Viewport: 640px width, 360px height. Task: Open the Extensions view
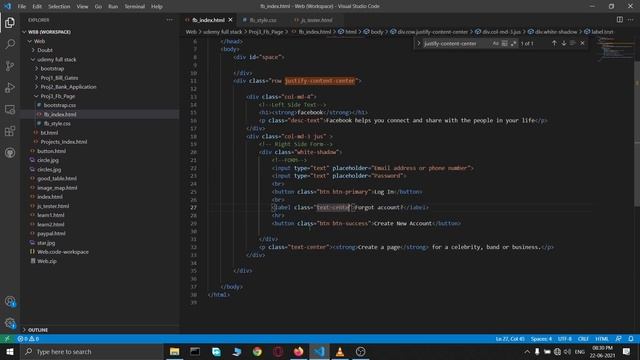click(10, 131)
